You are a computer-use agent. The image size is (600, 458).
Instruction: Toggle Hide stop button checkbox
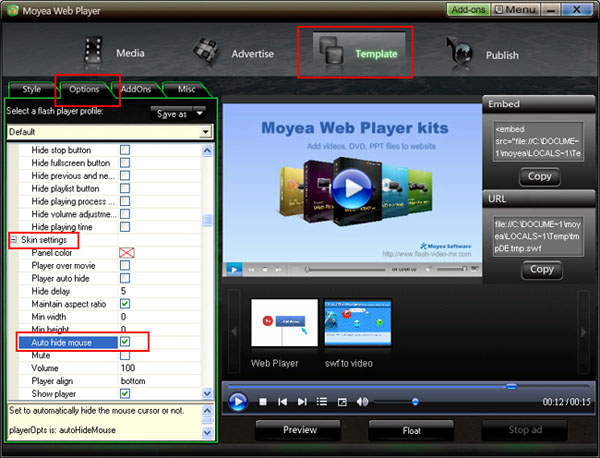click(125, 150)
